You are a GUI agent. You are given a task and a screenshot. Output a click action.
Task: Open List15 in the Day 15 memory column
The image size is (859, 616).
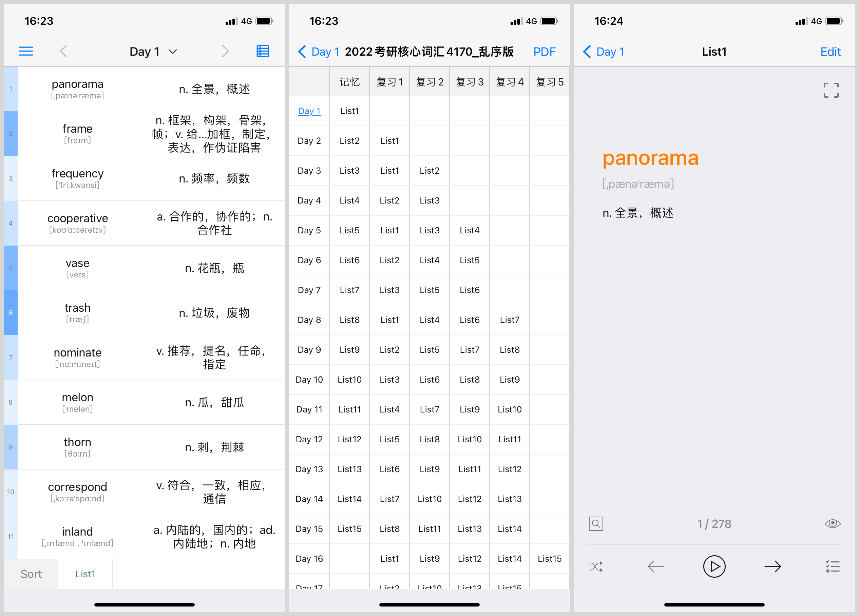tap(349, 528)
